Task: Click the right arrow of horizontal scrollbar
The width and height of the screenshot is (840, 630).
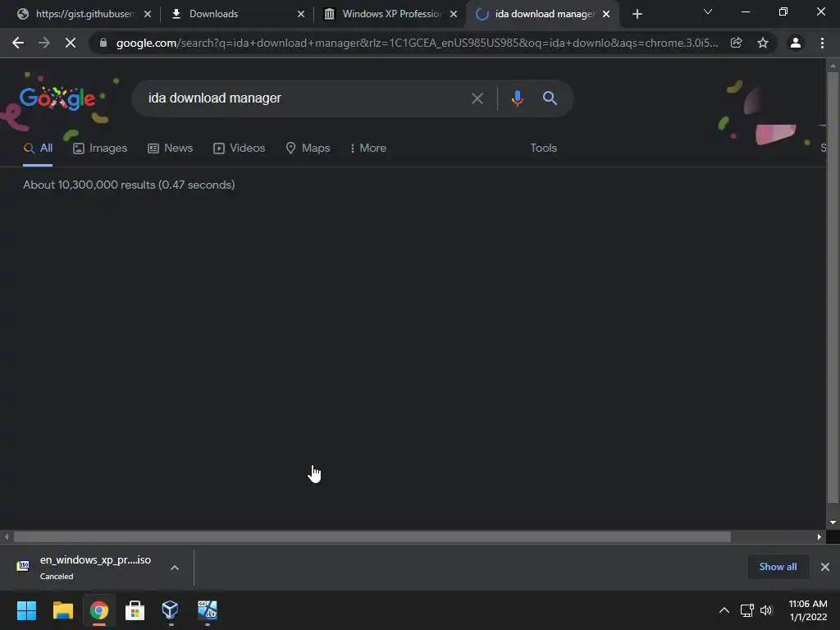Action: click(x=819, y=536)
